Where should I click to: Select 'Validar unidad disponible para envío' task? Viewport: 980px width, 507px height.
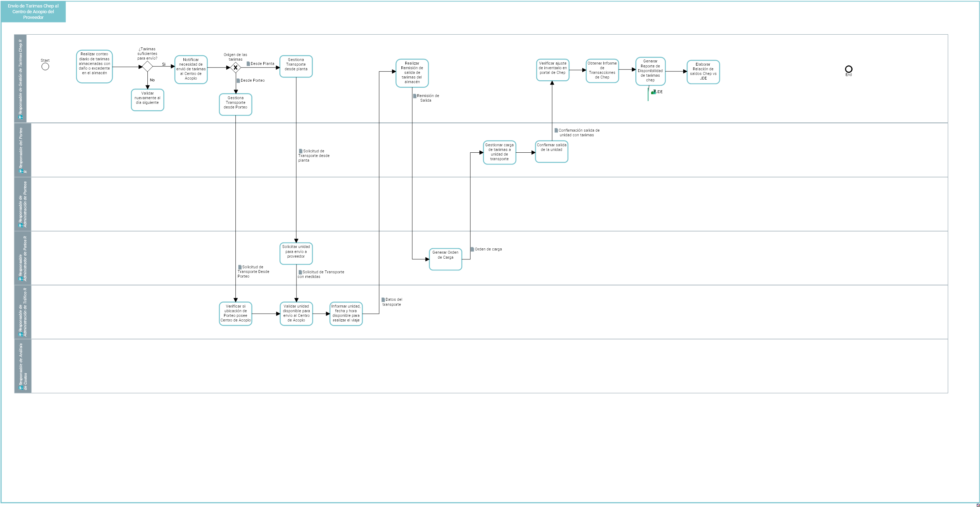[296, 314]
